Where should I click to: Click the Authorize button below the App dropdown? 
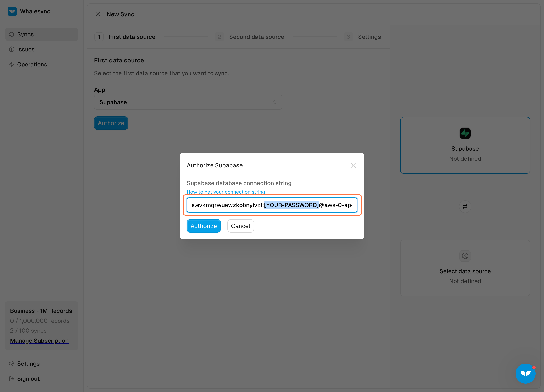pos(111,123)
